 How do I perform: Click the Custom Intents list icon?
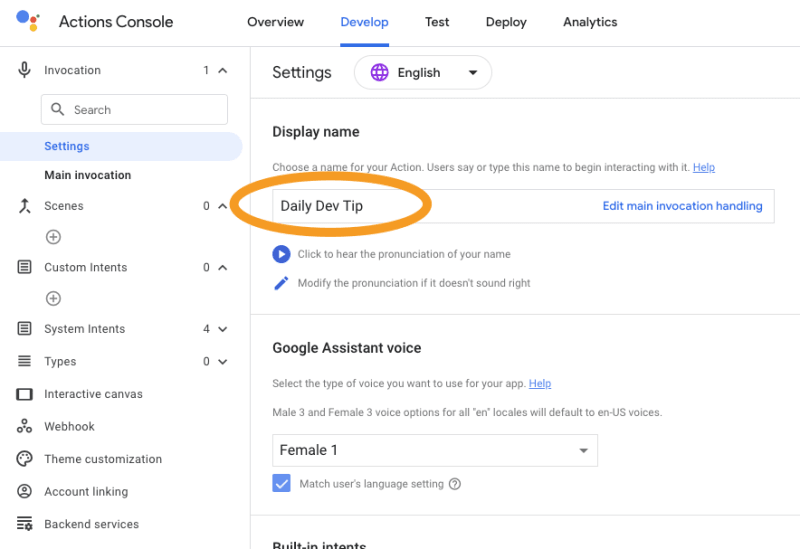pyautogui.click(x=24, y=267)
